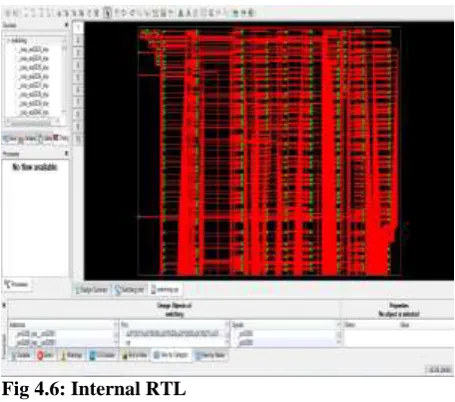Click button 1 in the vertical numbered strip

point(78,28)
